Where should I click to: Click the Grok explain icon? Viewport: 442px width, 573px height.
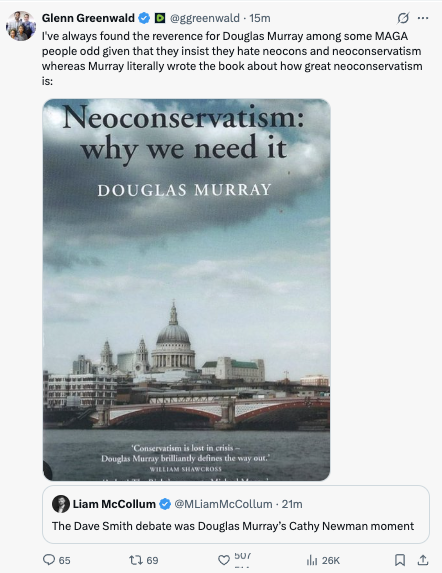point(403,18)
